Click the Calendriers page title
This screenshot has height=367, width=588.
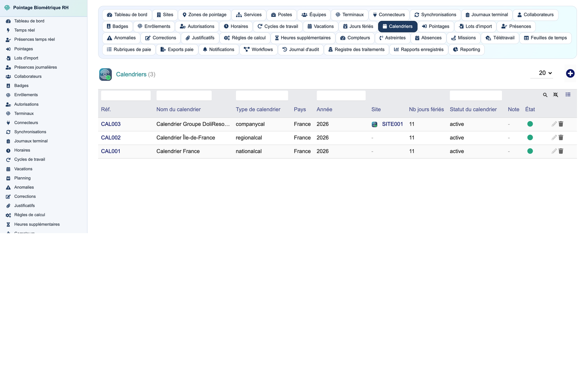(x=131, y=74)
